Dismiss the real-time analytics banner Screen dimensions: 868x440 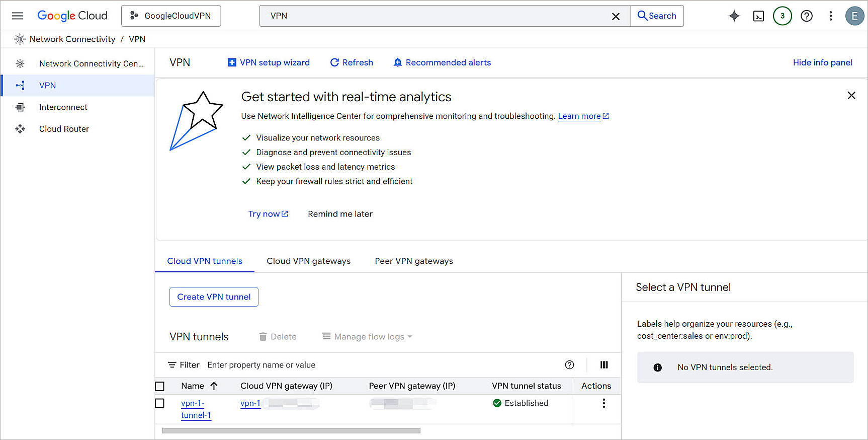(x=851, y=96)
